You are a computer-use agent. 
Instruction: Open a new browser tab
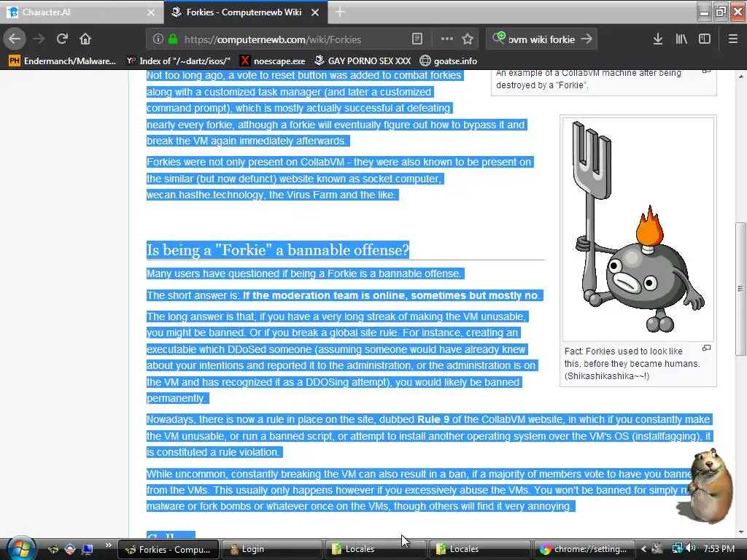pos(340,12)
